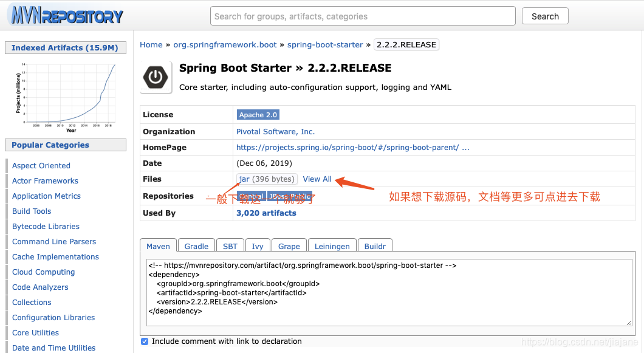The height and width of the screenshot is (353, 644).
Task: Switch to the Gradle tab
Action: point(196,245)
